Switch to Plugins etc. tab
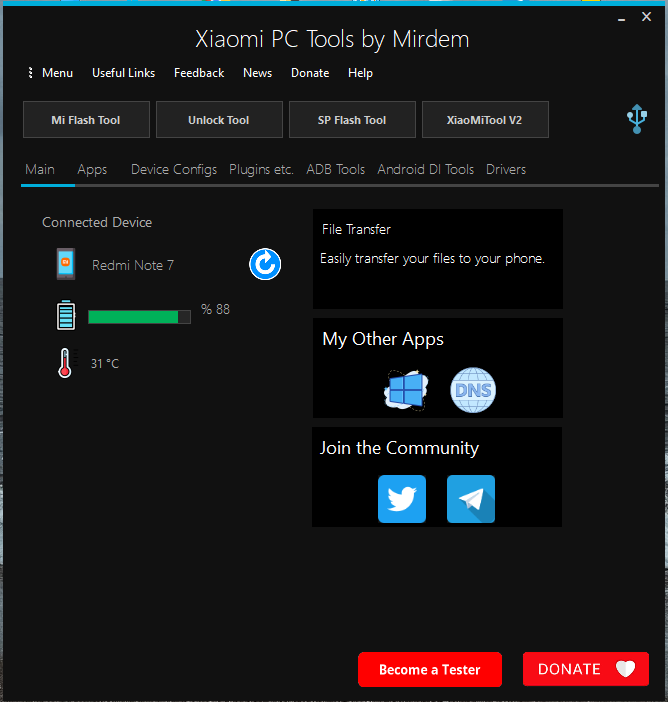This screenshot has height=702, width=668. (261, 170)
